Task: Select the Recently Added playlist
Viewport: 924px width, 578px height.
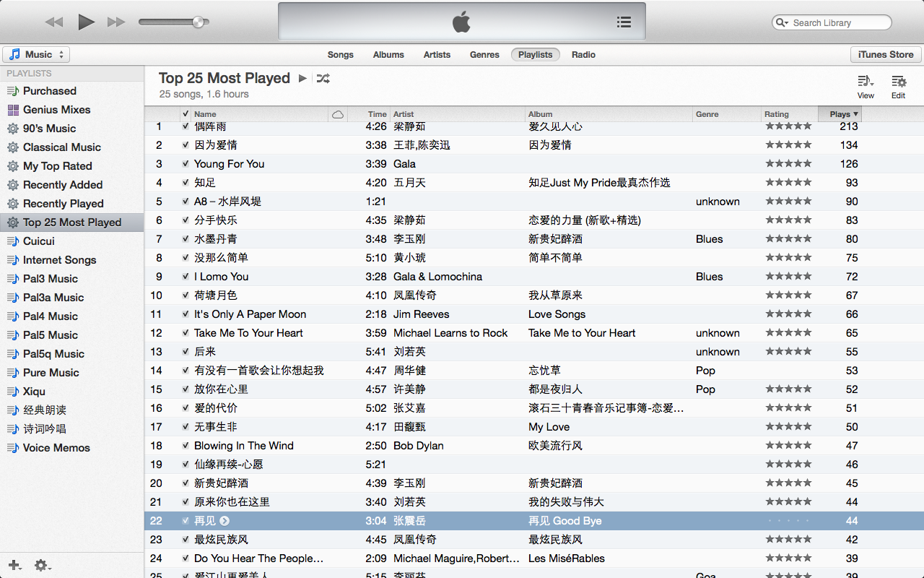Action: point(72,185)
